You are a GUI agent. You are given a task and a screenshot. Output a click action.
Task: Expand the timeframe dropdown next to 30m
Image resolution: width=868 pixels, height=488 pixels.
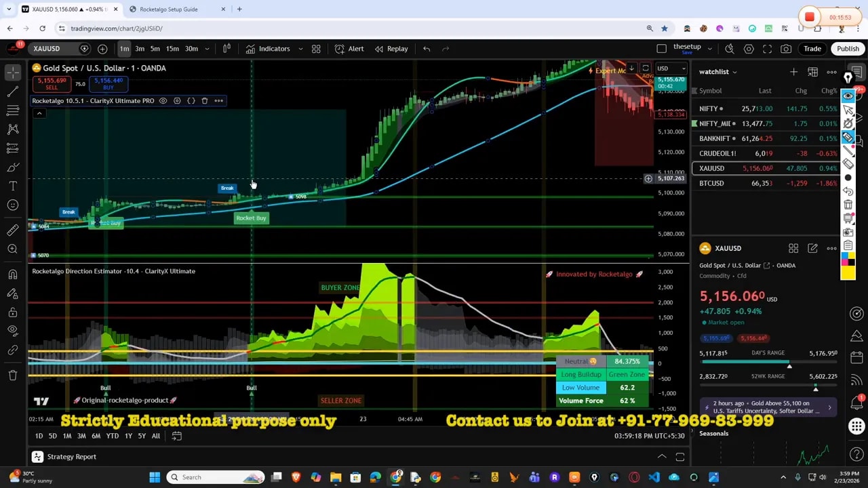pos(208,48)
